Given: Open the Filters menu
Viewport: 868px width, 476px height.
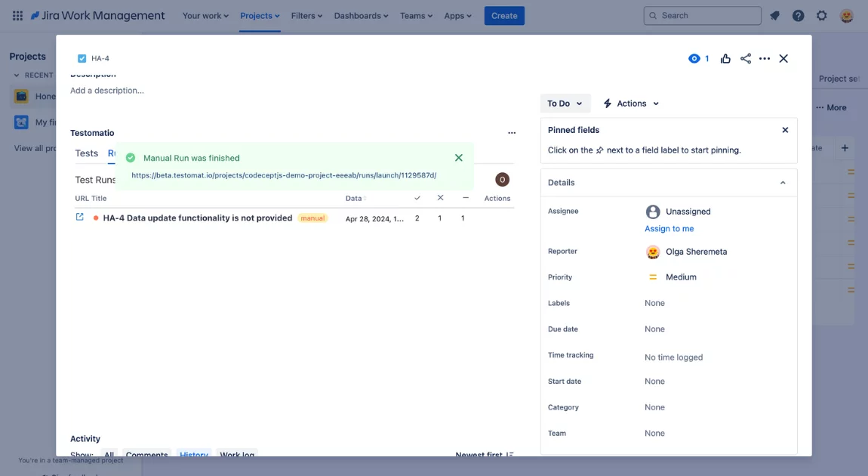Looking at the screenshot, I should [306, 16].
